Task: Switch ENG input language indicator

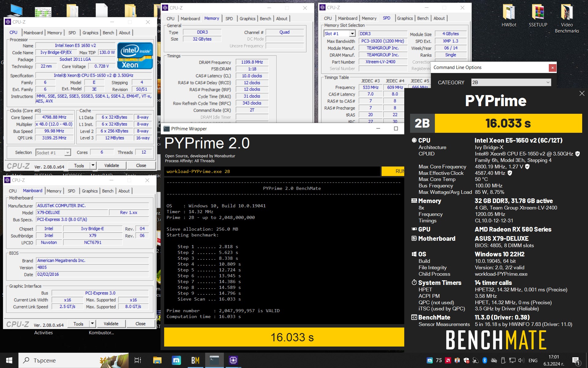Action: tap(533, 360)
